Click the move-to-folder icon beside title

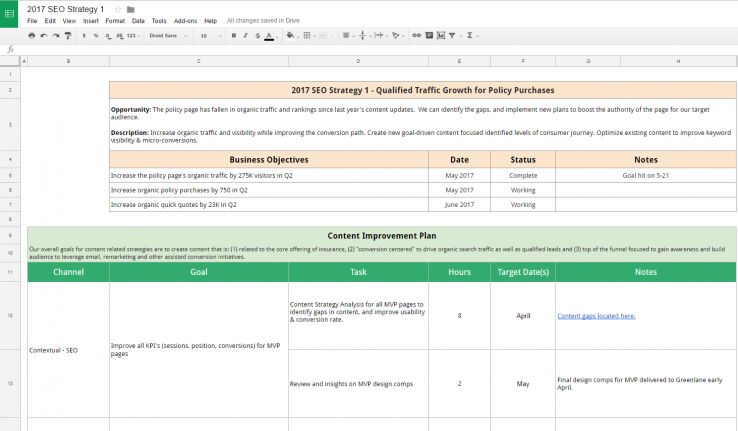click(130, 9)
